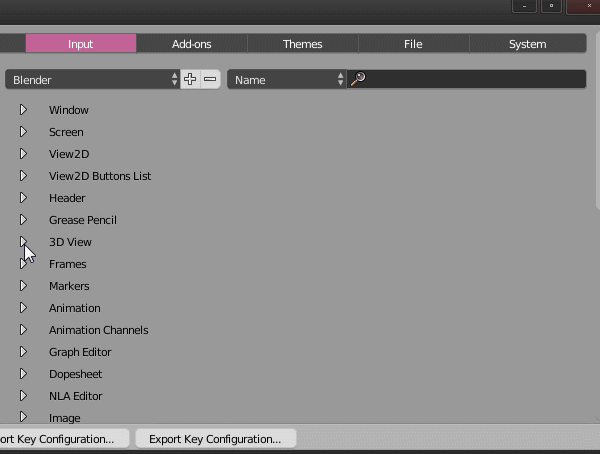Click the Export Key Configuration button
The width and height of the screenshot is (600, 454).
click(x=215, y=439)
